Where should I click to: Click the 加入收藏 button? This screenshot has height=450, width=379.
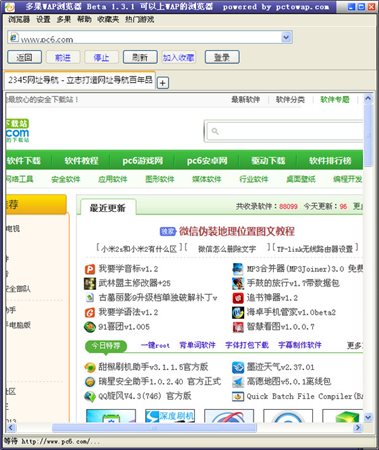pos(179,57)
